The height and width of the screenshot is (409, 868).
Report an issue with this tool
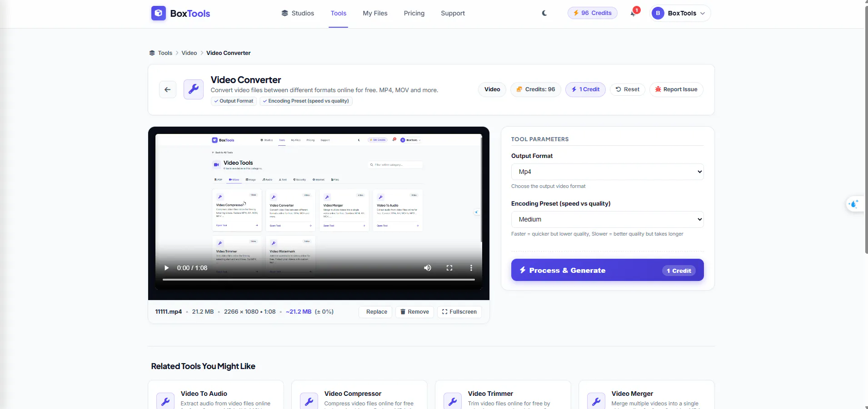(x=676, y=89)
